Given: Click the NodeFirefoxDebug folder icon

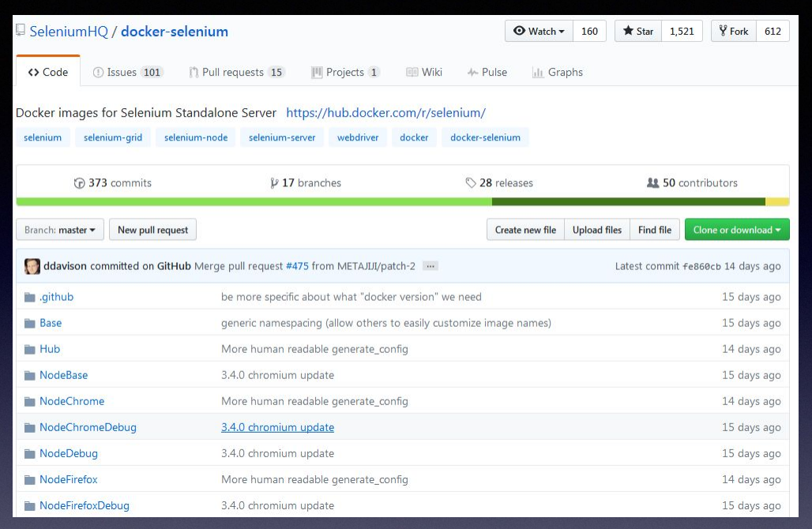Looking at the screenshot, I should click(x=29, y=505).
